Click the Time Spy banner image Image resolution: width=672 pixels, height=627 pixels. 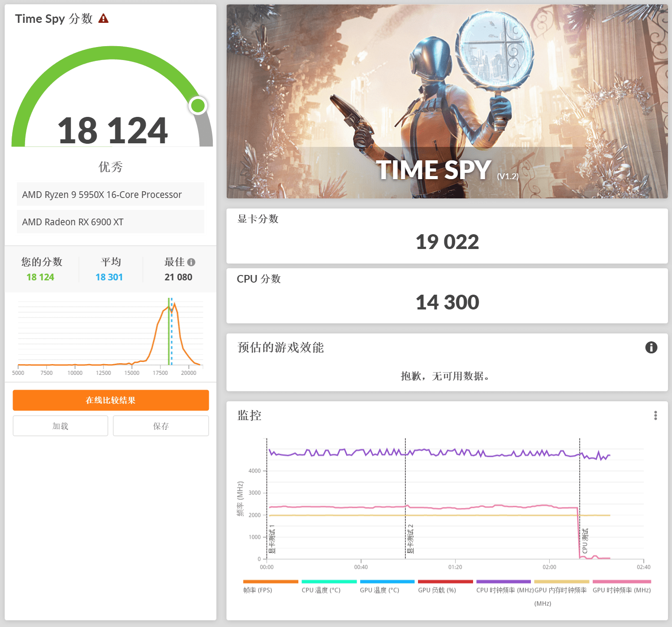tap(447, 101)
